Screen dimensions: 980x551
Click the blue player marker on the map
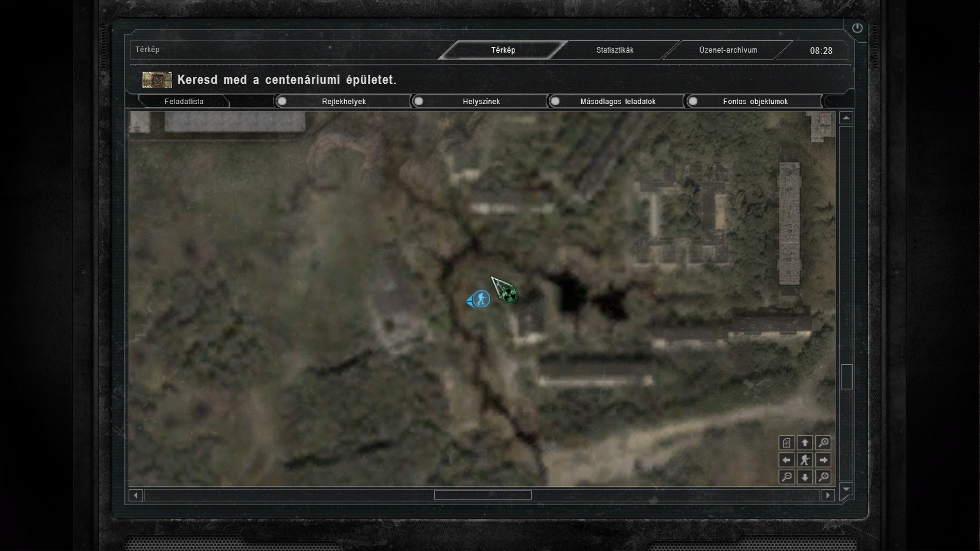[x=481, y=299]
